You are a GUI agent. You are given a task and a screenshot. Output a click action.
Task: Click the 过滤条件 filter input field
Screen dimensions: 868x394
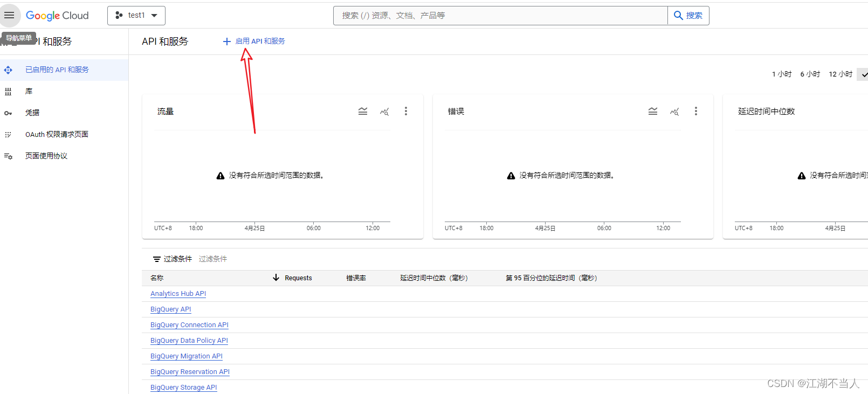click(x=213, y=259)
